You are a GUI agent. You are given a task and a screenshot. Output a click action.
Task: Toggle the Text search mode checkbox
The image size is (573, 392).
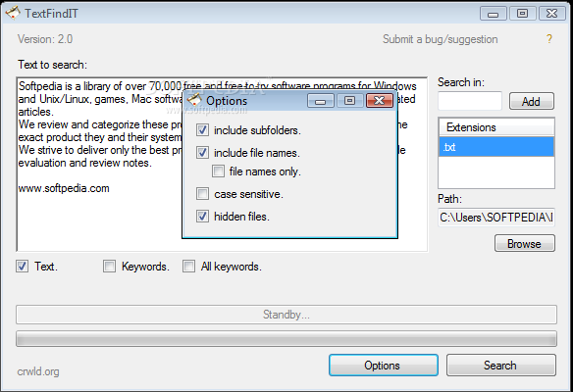pos(22,267)
